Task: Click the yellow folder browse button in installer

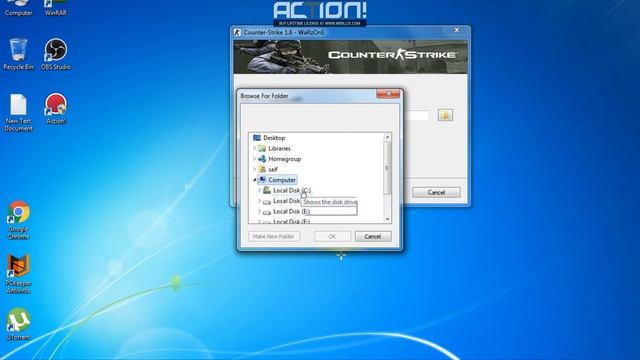Action: (x=445, y=115)
